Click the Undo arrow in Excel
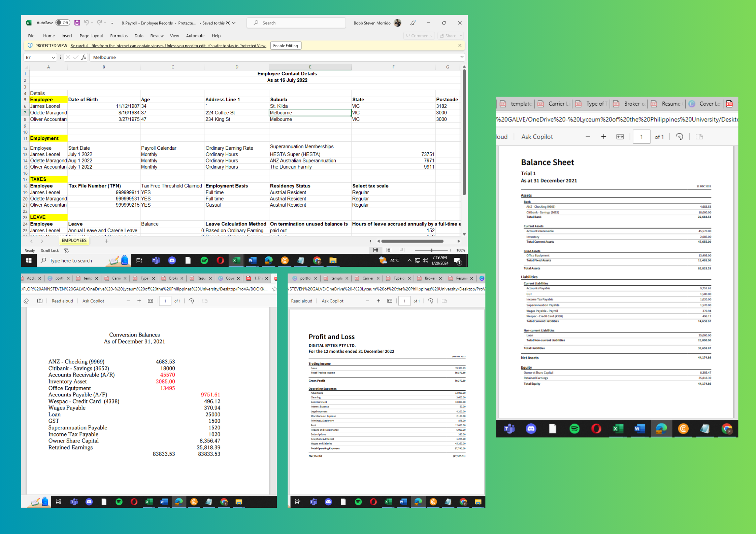Screen dimensions: 756x534 [87, 23]
